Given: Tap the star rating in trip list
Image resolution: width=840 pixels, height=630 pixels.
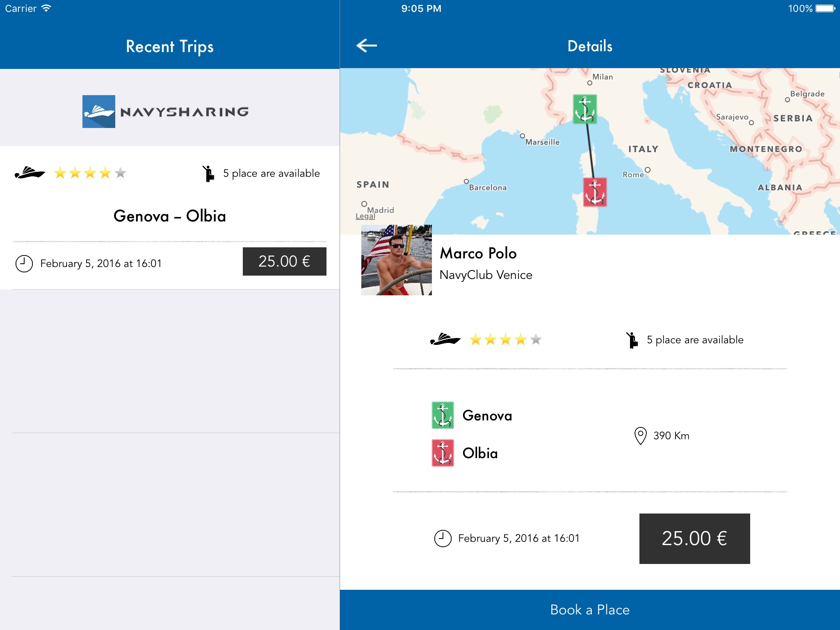Looking at the screenshot, I should (x=90, y=173).
